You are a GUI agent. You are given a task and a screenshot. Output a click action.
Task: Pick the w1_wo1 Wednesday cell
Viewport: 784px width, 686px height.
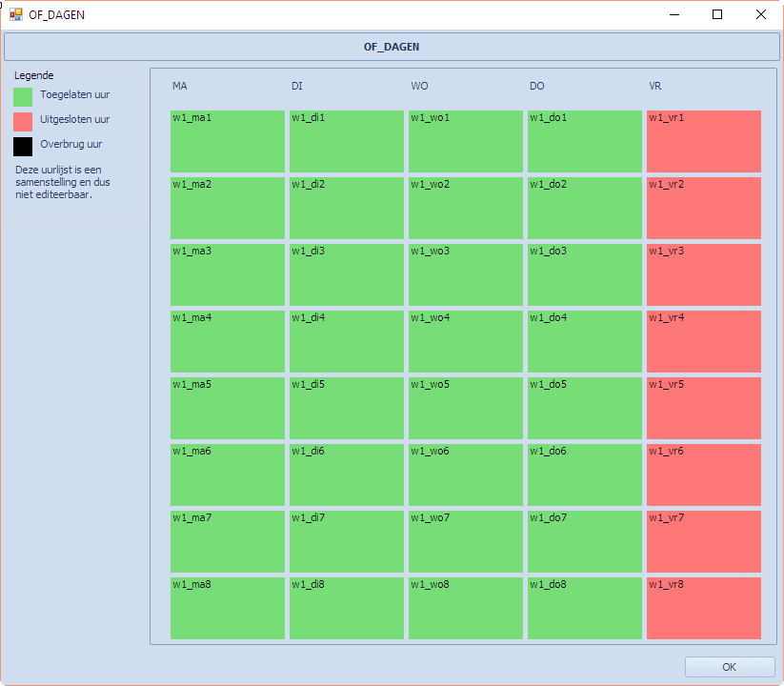click(x=466, y=142)
